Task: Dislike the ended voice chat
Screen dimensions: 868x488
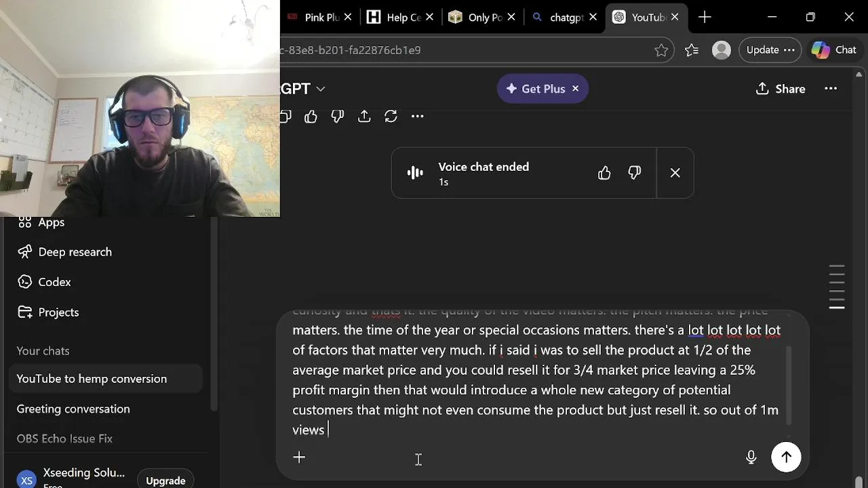Action: point(635,174)
